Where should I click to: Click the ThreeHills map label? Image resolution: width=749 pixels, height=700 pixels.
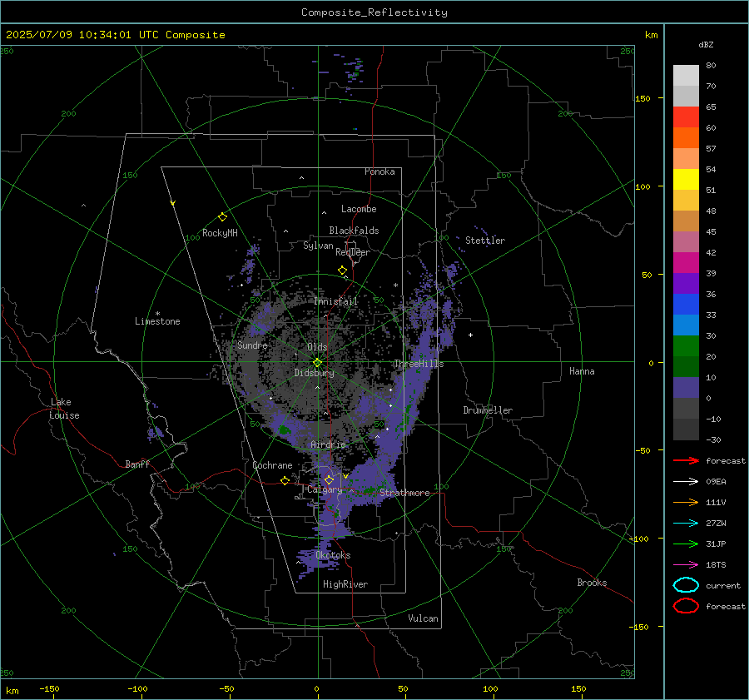pyautogui.click(x=419, y=364)
